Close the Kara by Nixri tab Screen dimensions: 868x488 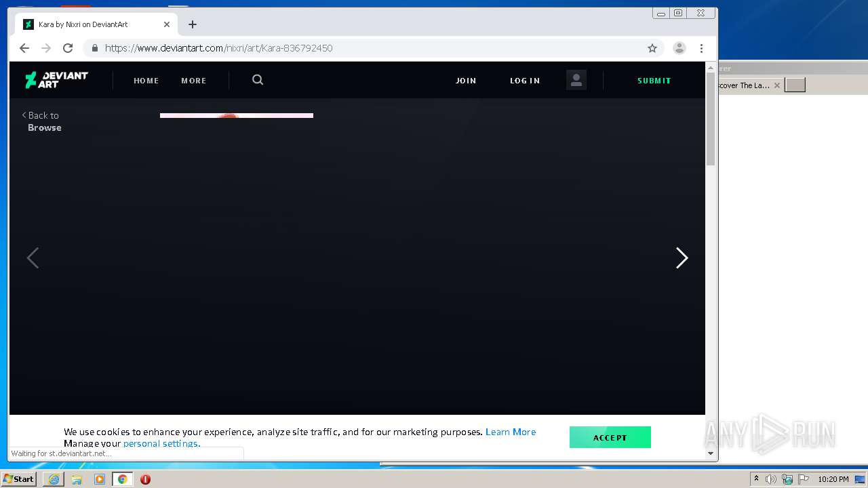point(167,24)
